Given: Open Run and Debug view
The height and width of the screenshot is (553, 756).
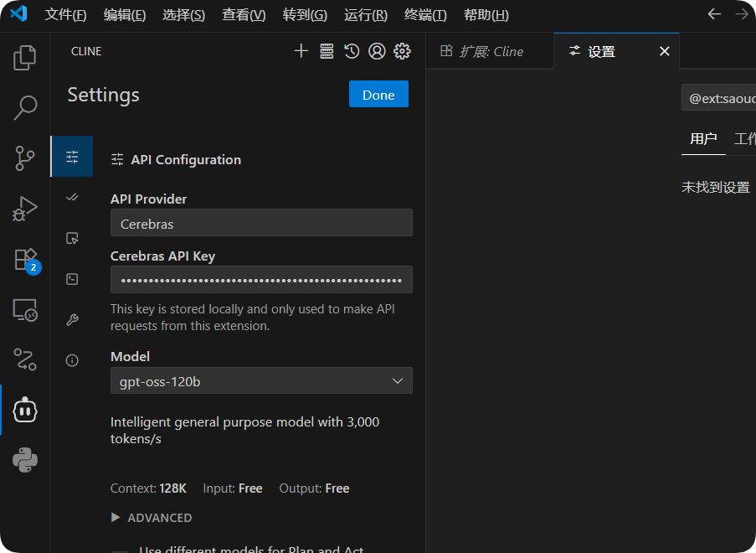Looking at the screenshot, I should 25,209.
